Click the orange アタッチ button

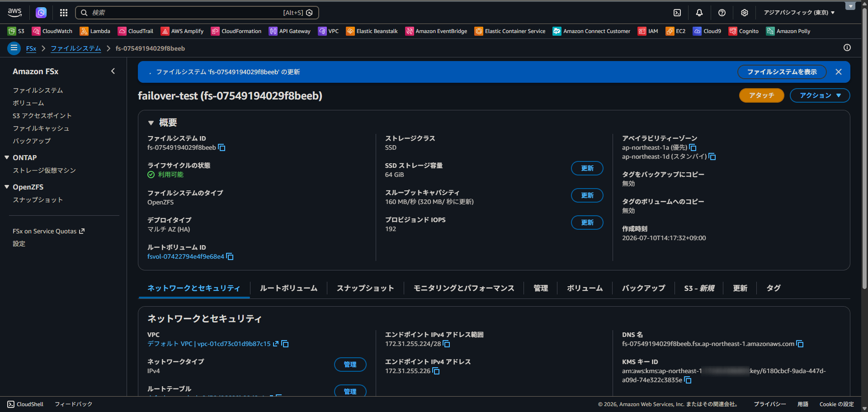coord(761,95)
